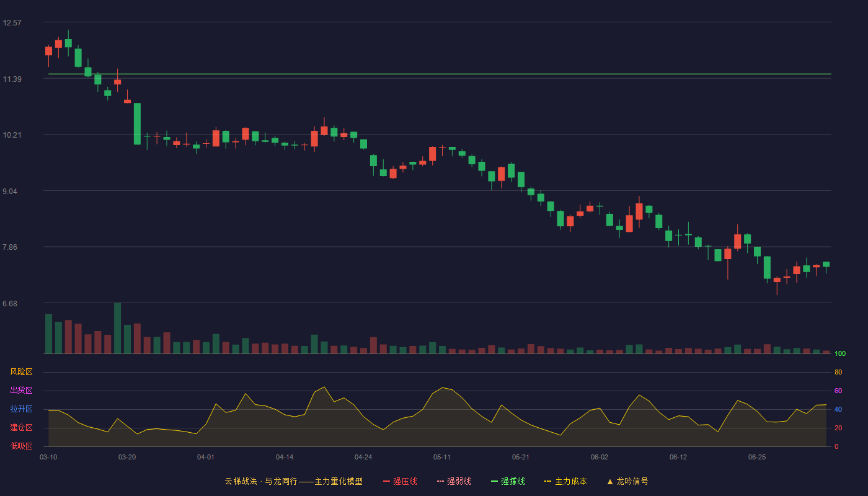Select the 10.21 price axis label
The height and width of the screenshot is (496, 868).
[12, 135]
